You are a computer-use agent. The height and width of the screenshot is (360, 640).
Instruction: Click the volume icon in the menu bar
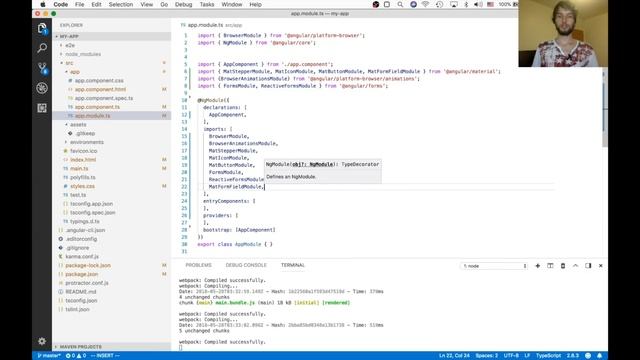[478, 4]
